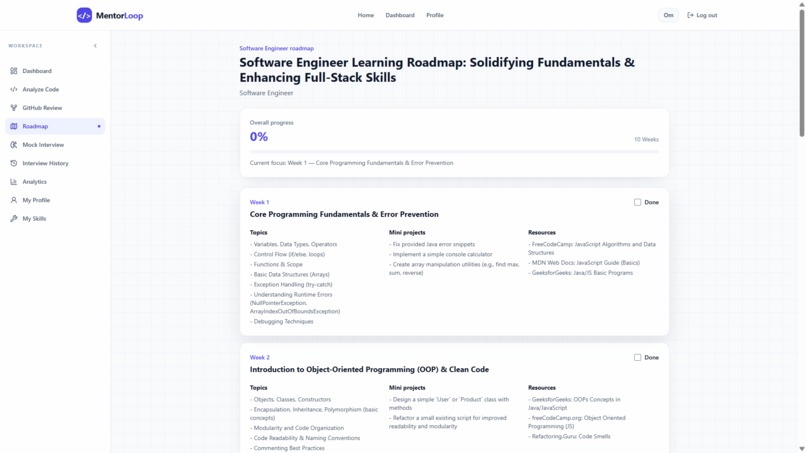Click the Dashboard grid icon in sidebar
Image resolution: width=806 pixels, height=453 pixels.
click(14, 71)
